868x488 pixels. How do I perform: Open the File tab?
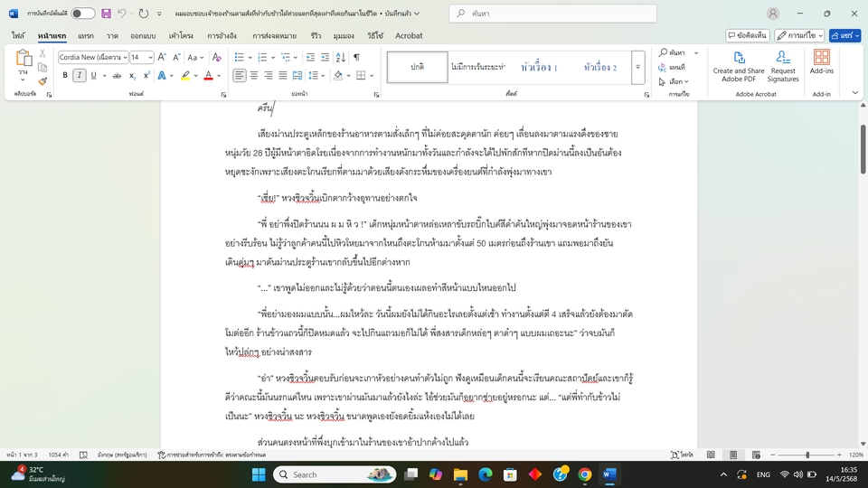coord(18,35)
